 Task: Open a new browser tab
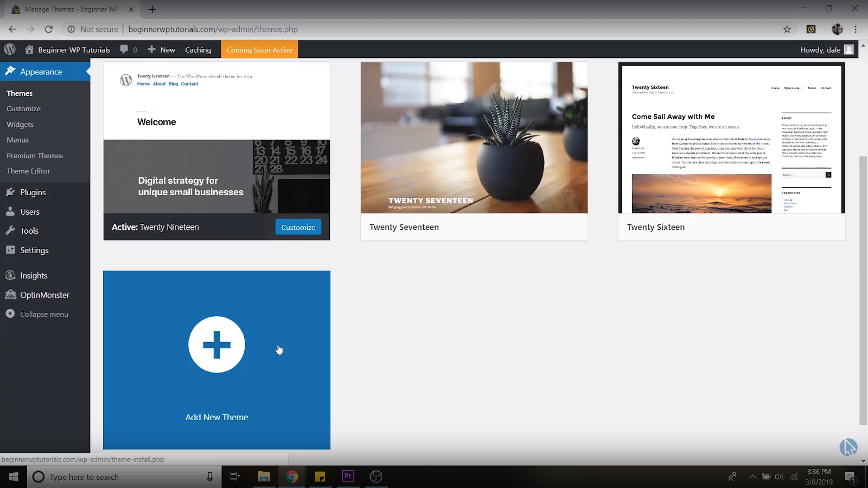152,9
